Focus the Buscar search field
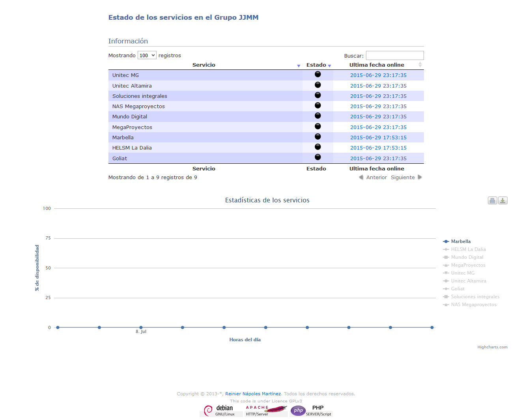Viewport: 532px width, 419px height. point(394,56)
